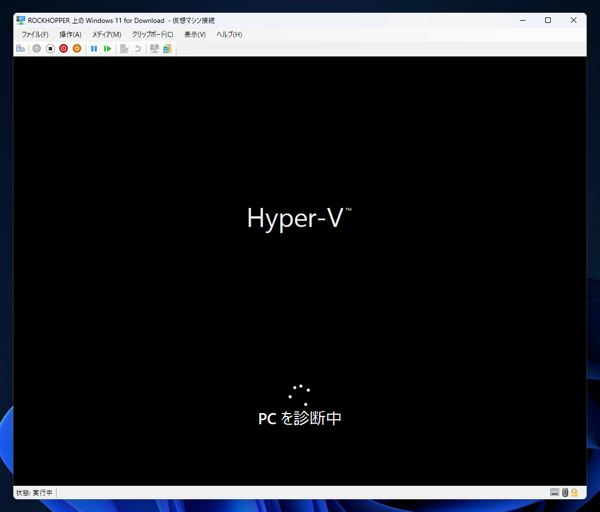The image size is (600, 512).
Task: Open the クリップボード(C) menu
Action: [153, 34]
